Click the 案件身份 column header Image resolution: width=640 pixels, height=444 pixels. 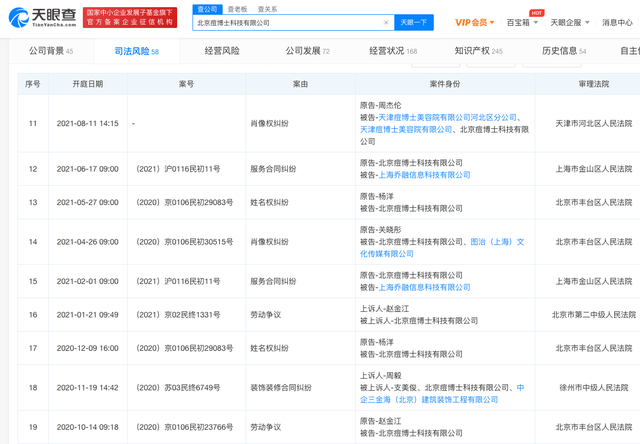(445, 84)
